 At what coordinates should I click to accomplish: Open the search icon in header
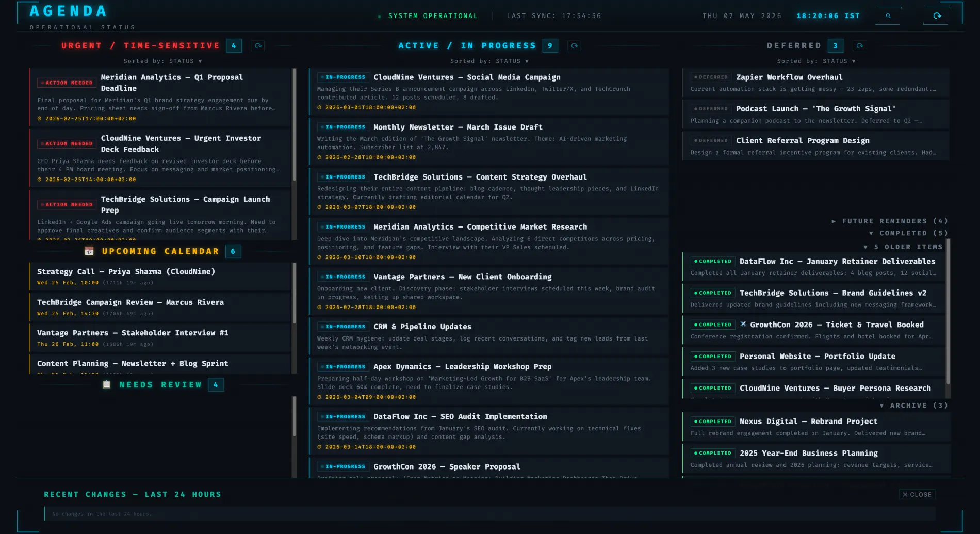coord(888,16)
